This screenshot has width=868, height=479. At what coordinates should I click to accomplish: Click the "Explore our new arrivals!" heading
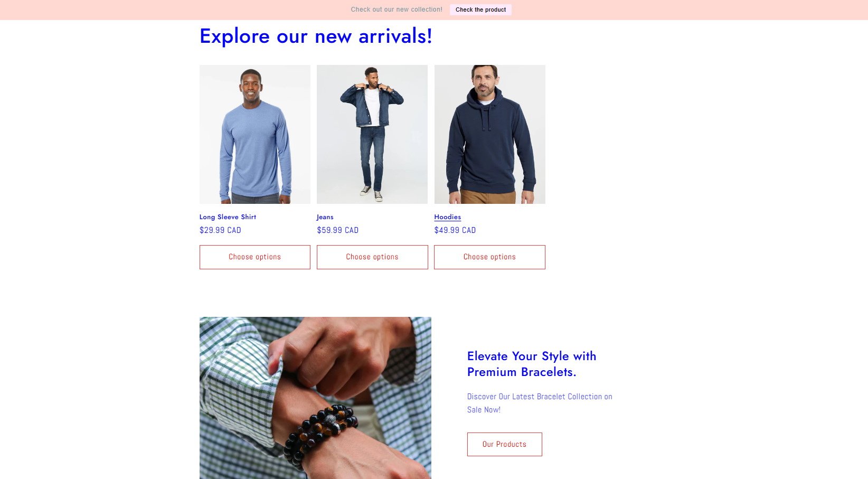pos(316,36)
